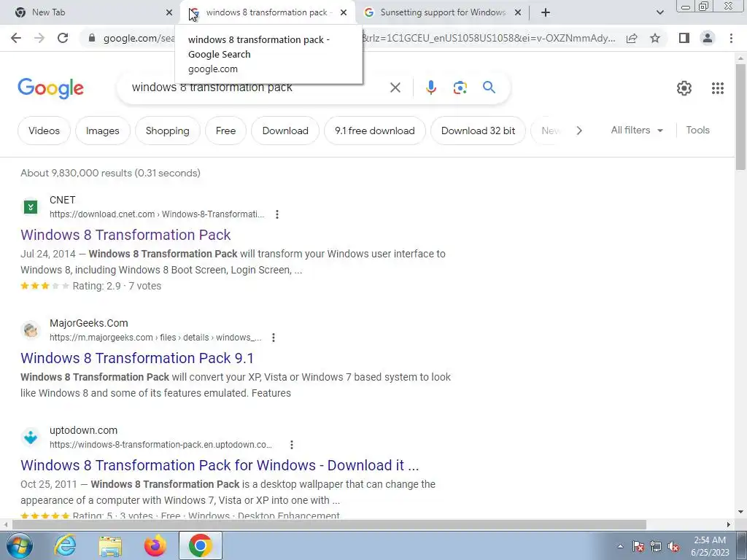Open the Chrome three-dot menu

[x=731, y=38]
